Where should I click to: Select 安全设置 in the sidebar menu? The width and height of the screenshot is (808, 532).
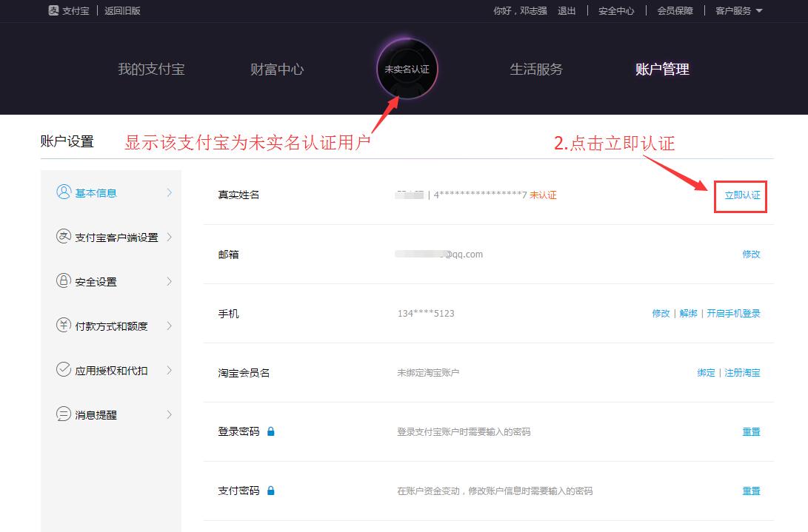pyautogui.click(x=96, y=282)
